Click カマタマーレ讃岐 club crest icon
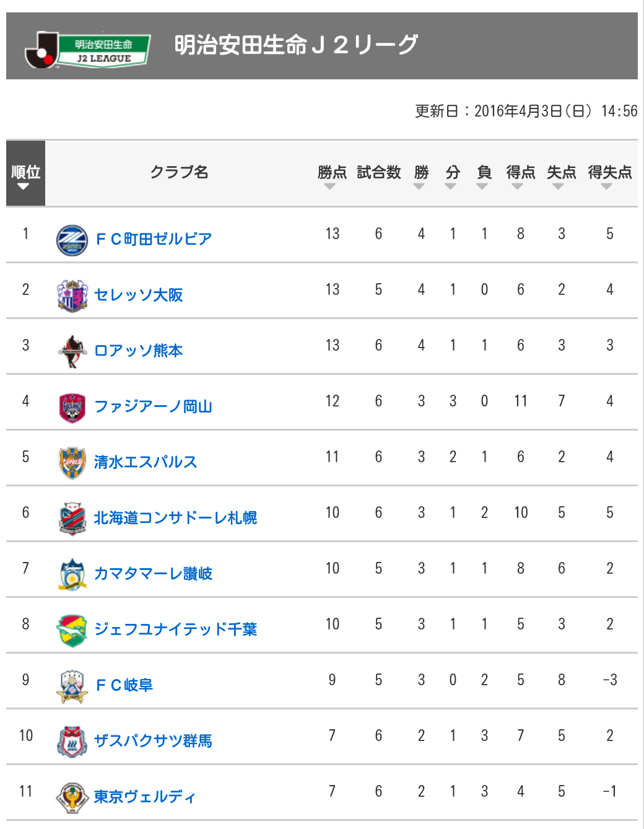Image resolution: width=644 pixels, height=829 pixels. [72, 574]
